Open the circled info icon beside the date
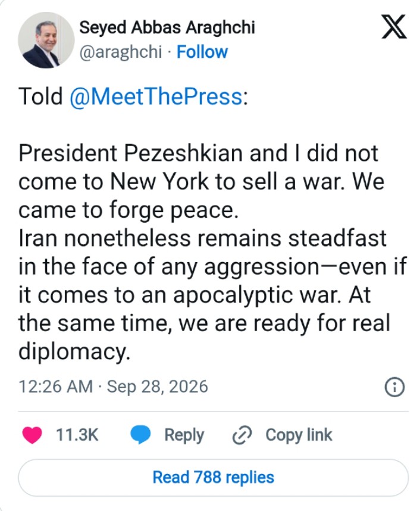Image resolution: width=420 pixels, height=511 pixels. click(394, 387)
